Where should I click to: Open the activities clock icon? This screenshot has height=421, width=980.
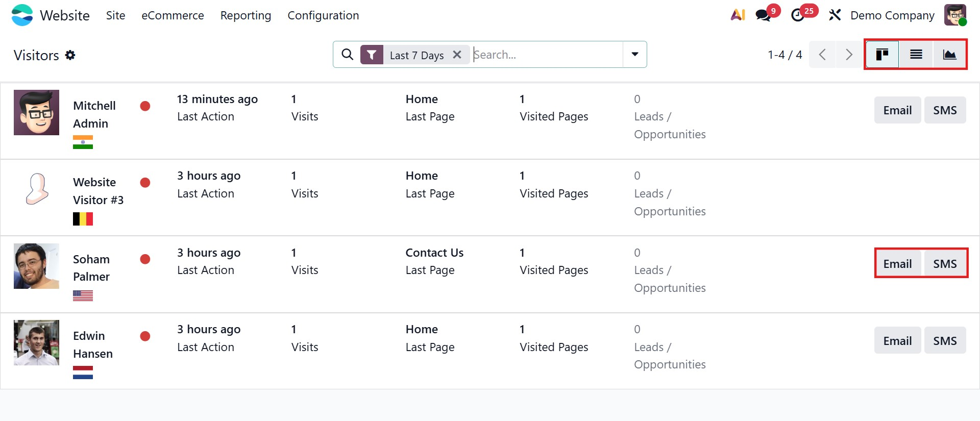coord(798,15)
